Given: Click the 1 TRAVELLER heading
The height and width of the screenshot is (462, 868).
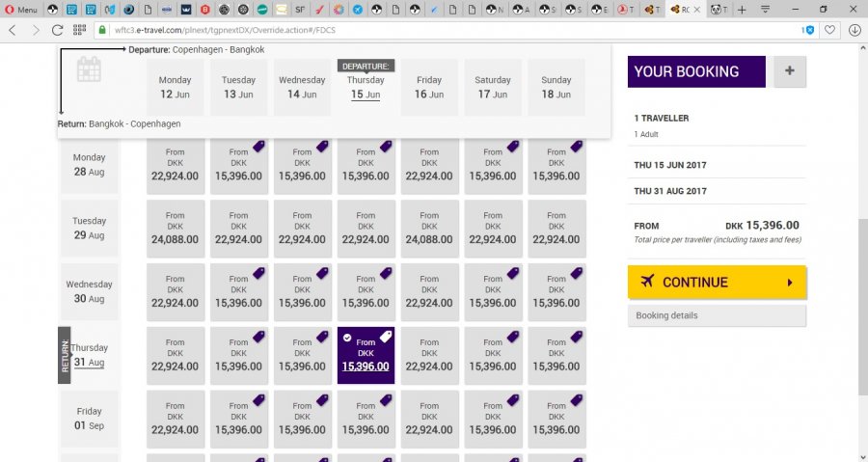Looking at the screenshot, I should [x=662, y=118].
